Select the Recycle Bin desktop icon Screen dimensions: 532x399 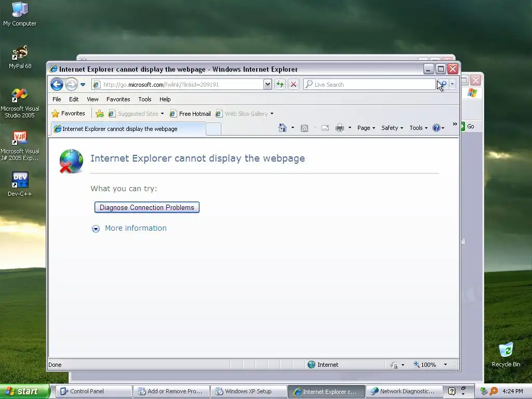tap(506, 355)
